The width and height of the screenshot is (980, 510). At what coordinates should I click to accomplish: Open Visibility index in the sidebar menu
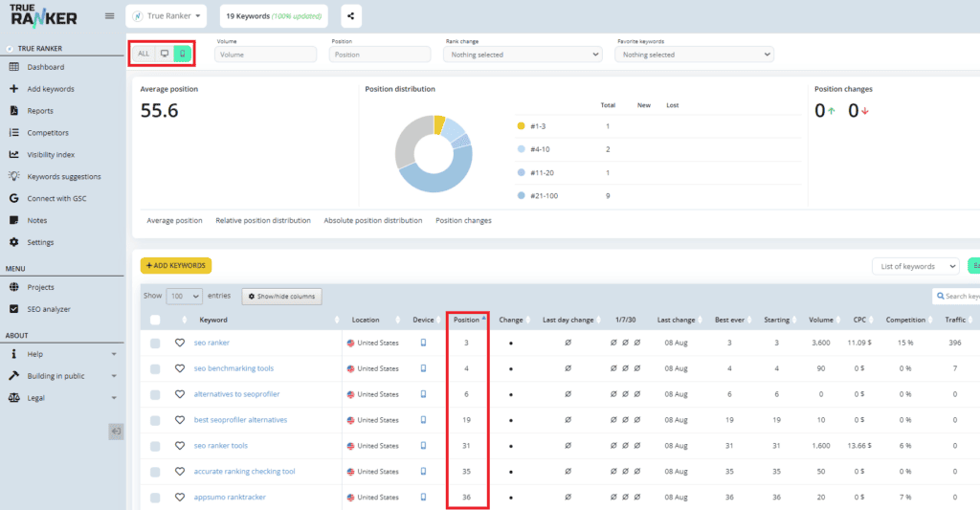(51, 154)
